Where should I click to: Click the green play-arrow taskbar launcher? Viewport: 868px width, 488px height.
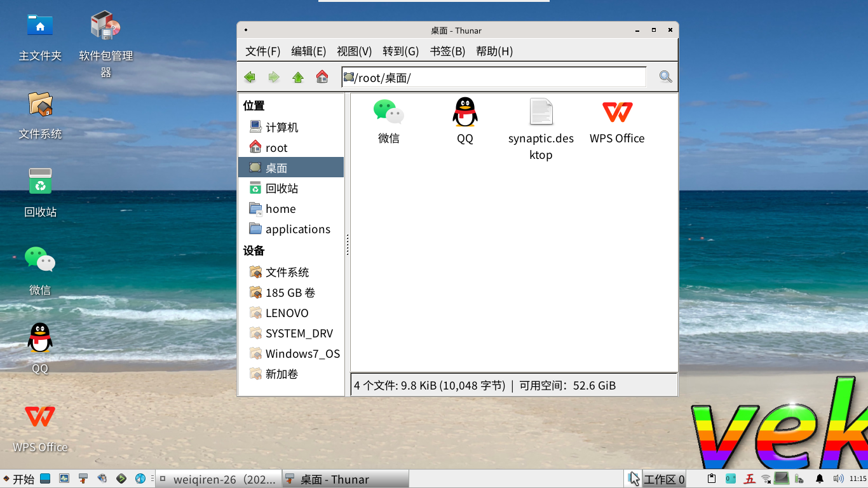tap(121, 478)
